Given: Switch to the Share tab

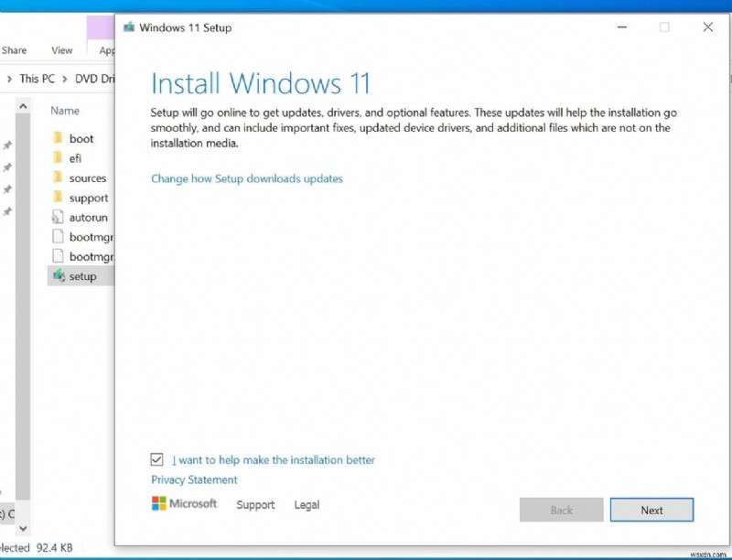Looking at the screenshot, I should [x=13, y=50].
